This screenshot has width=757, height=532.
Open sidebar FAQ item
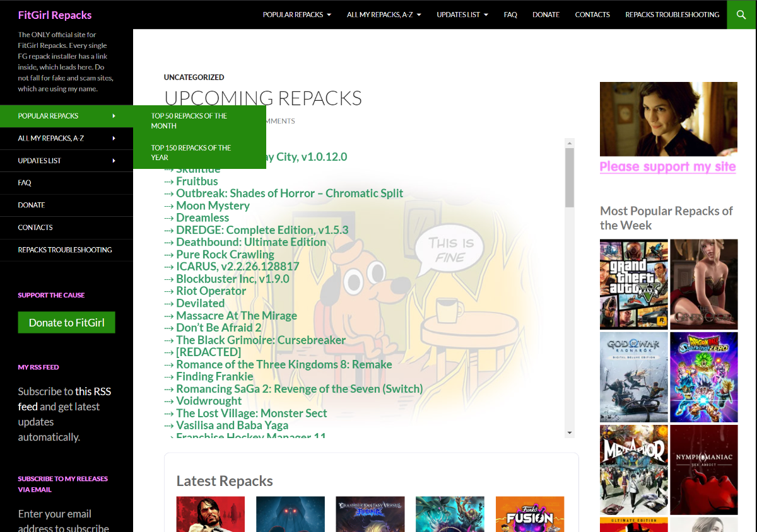pyautogui.click(x=66, y=183)
